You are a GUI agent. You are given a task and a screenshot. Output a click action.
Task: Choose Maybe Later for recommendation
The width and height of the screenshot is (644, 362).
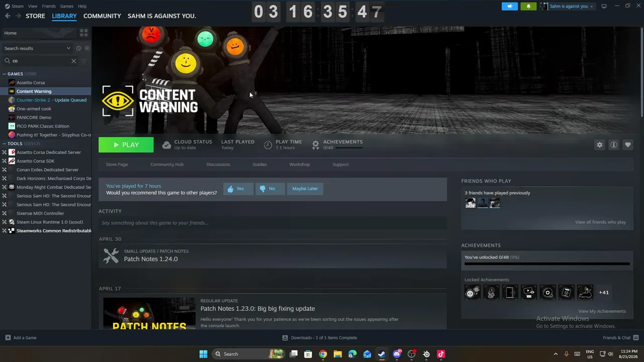coord(305,189)
